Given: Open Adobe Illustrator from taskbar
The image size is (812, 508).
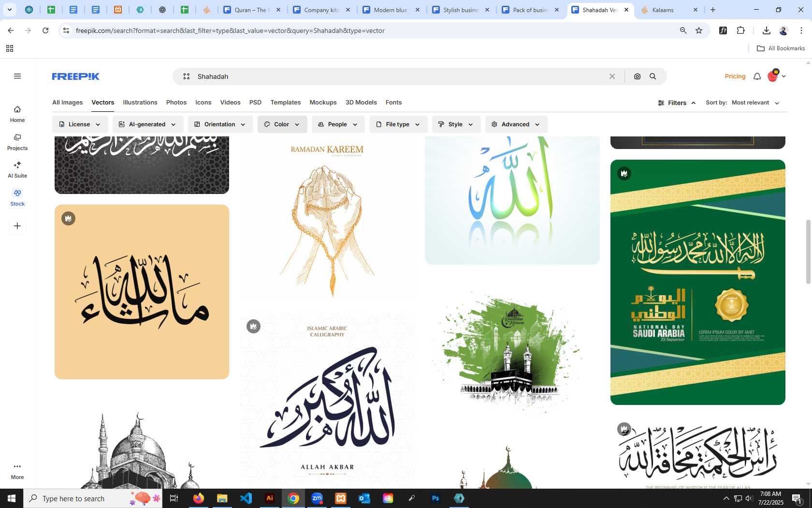Looking at the screenshot, I should point(270,498).
